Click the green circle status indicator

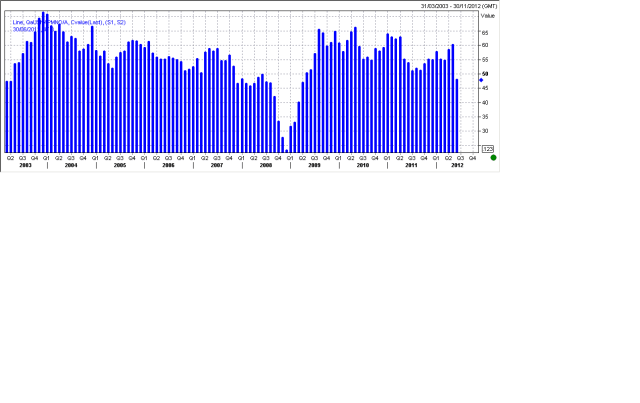tap(493, 157)
